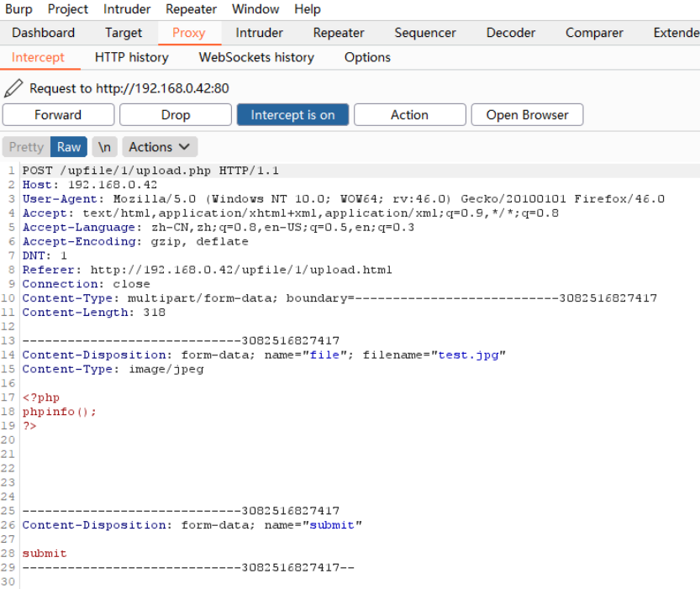Click the pencil edit icon beside request target
The image size is (700, 589).
tap(13, 88)
